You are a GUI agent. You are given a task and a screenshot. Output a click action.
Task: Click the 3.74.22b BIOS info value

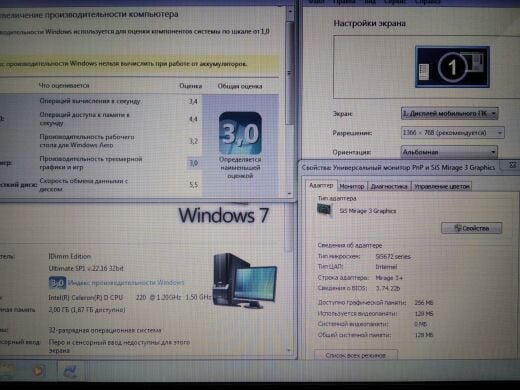tap(388, 288)
